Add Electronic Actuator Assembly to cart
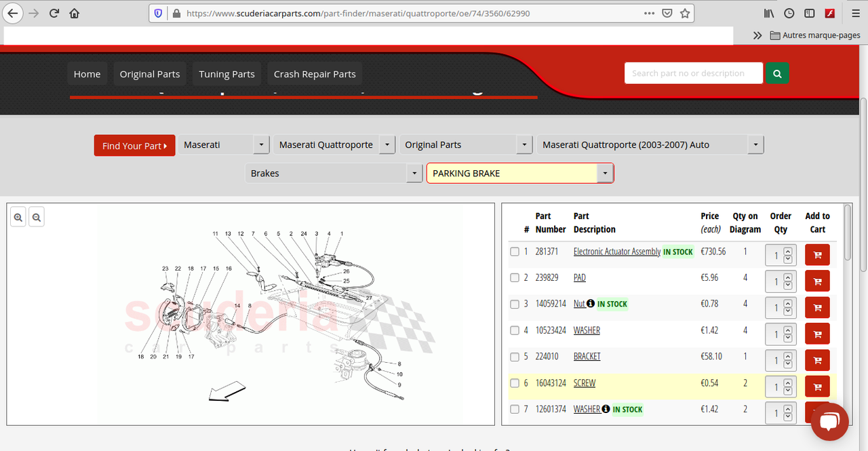Image resolution: width=868 pixels, height=451 pixels. point(817,255)
